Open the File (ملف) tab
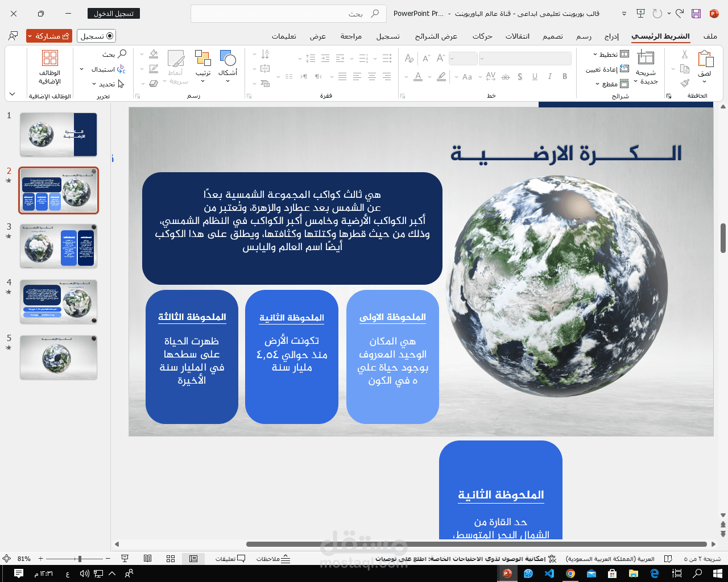 (710, 36)
